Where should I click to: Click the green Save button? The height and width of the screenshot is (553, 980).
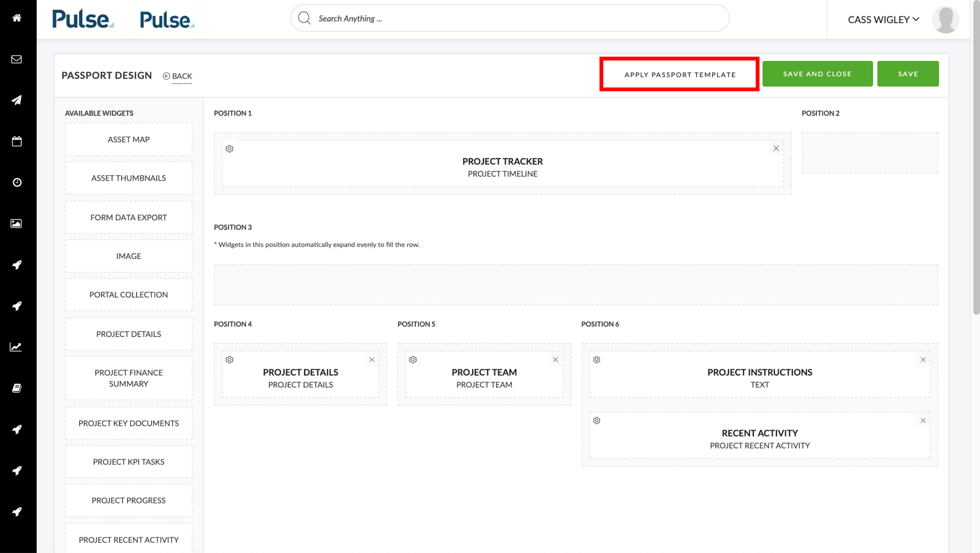click(908, 74)
